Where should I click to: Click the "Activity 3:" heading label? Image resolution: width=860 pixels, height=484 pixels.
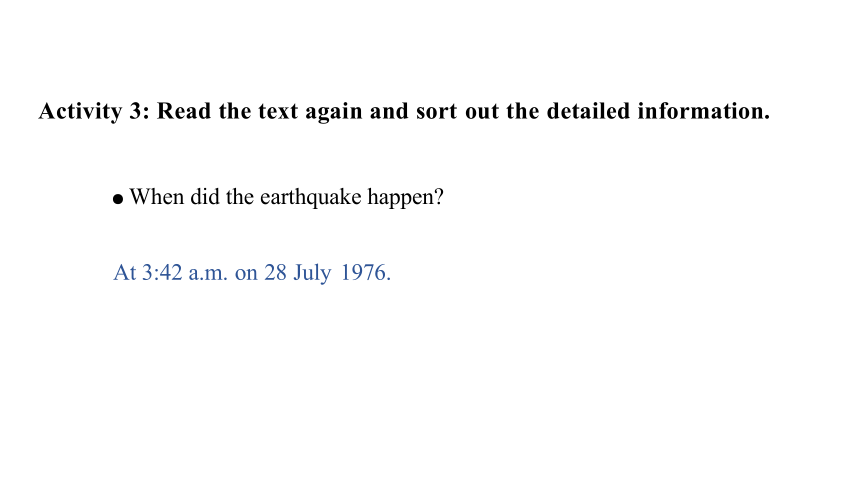tap(94, 111)
